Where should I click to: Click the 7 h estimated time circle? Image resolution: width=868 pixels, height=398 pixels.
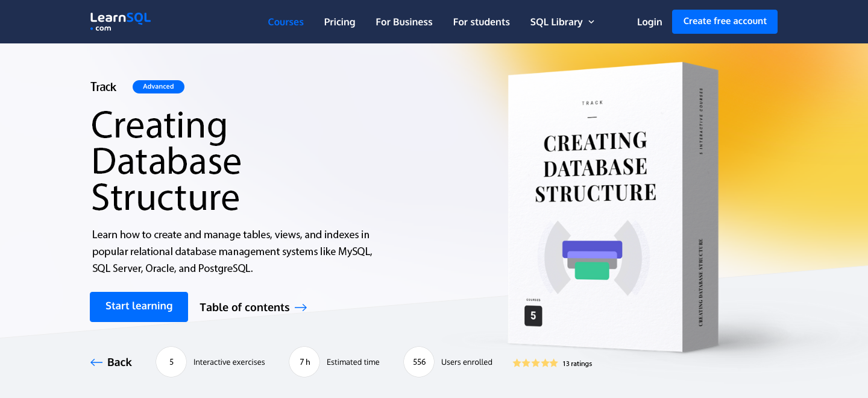pyautogui.click(x=304, y=362)
